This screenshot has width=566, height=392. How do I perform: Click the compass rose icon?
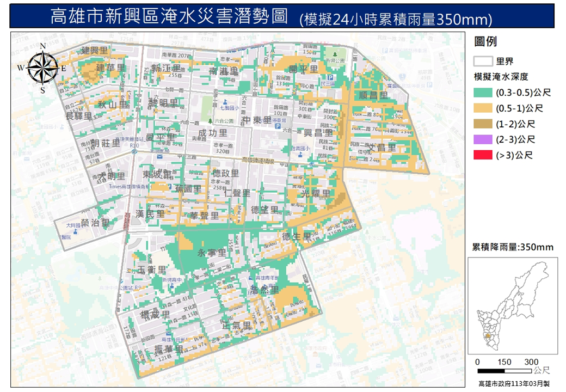(x=42, y=68)
